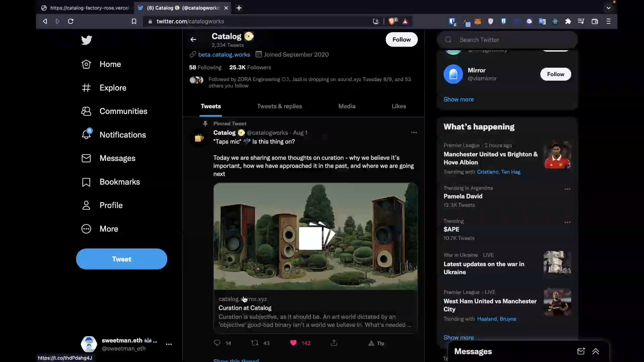Click the install app icon in the address bar
644x362 pixels.
(x=376, y=21)
